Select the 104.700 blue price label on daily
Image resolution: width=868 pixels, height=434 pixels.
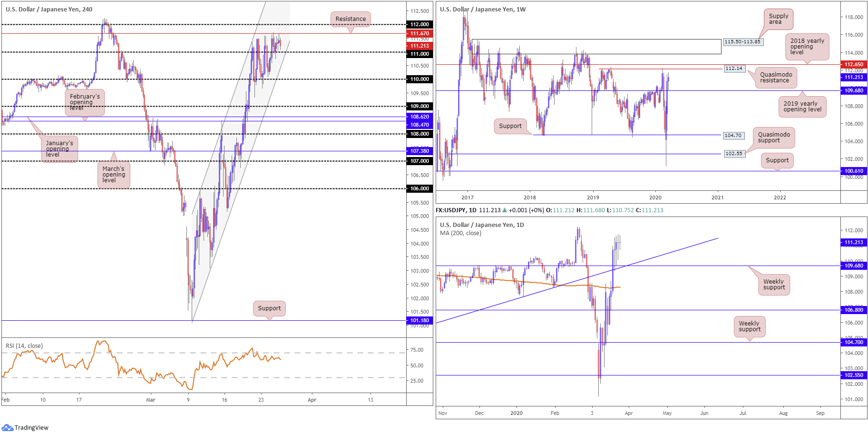coord(854,342)
